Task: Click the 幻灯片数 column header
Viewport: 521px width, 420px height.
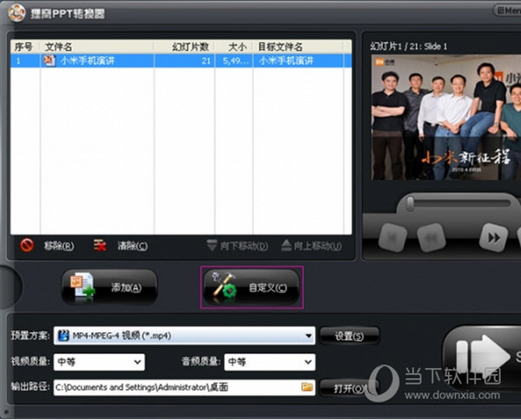Action: (x=184, y=47)
